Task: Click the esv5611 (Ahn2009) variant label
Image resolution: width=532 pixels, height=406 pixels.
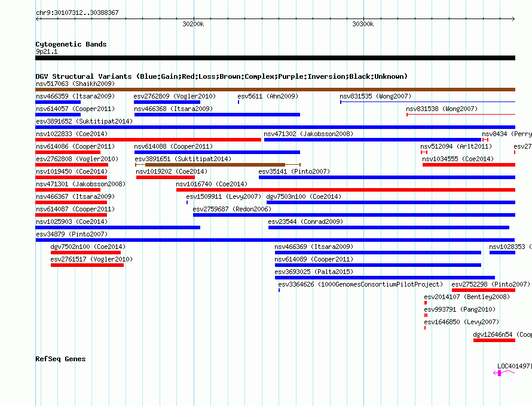Action: pyautogui.click(x=268, y=96)
